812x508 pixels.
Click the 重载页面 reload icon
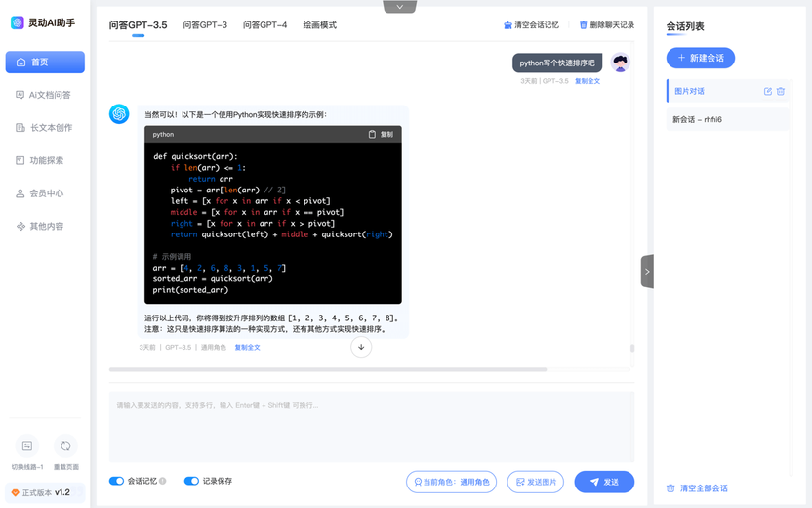[65, 445]
